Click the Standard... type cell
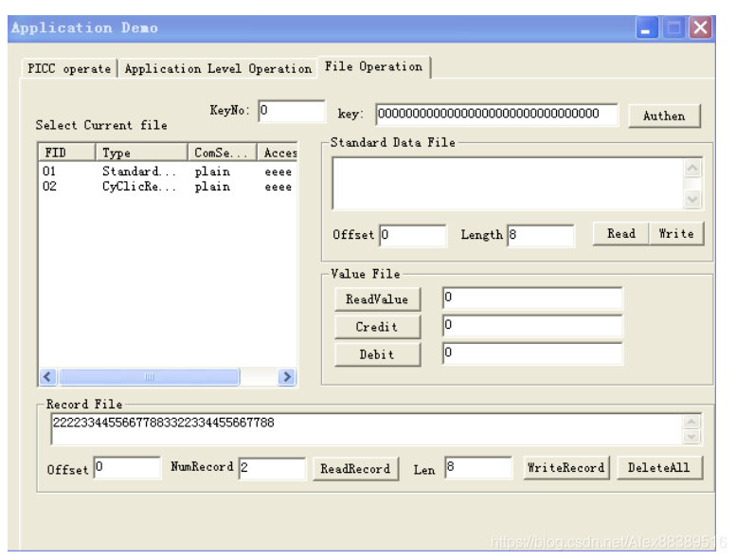The height and width of the screenshot is (560, 736). (139, 172)
